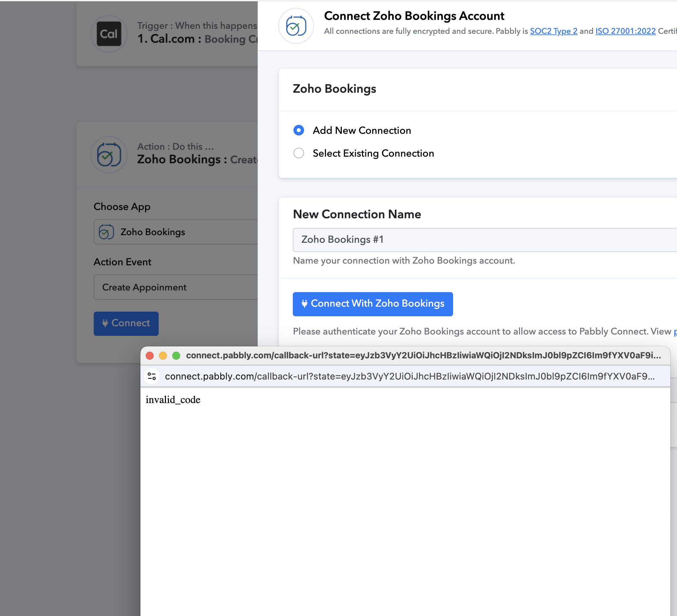Click the popup window title bar URL text
677x616 pixels.
424,355
